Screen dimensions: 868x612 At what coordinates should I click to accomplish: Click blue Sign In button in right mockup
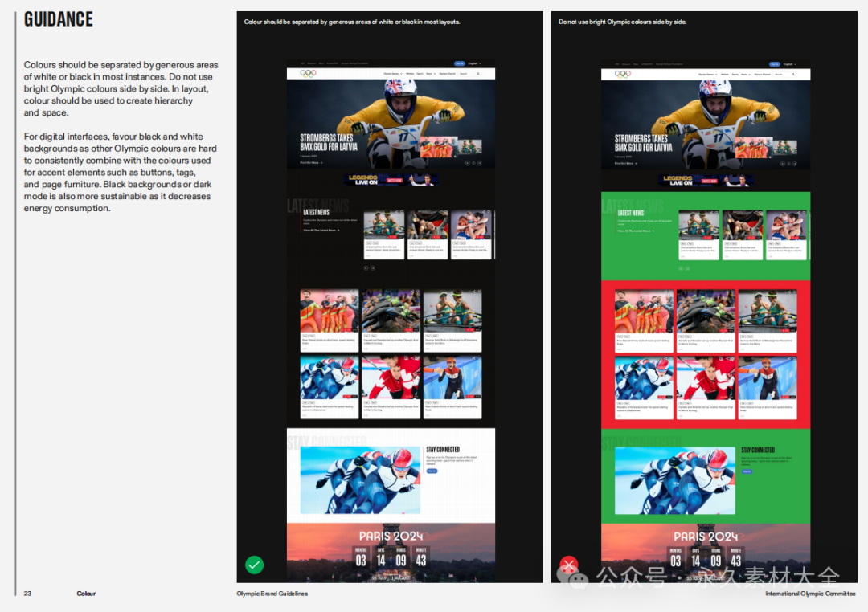coord(774,64)
